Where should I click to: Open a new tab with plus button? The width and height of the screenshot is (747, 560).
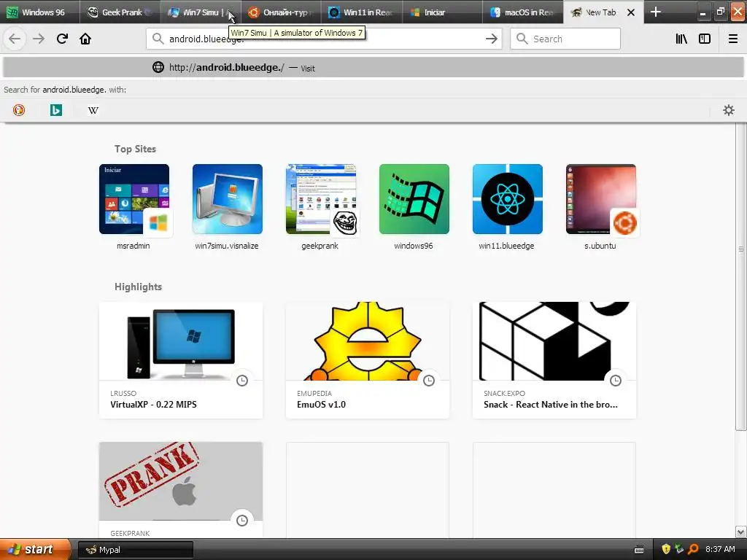pyautogui.click(x=656, y=12)
